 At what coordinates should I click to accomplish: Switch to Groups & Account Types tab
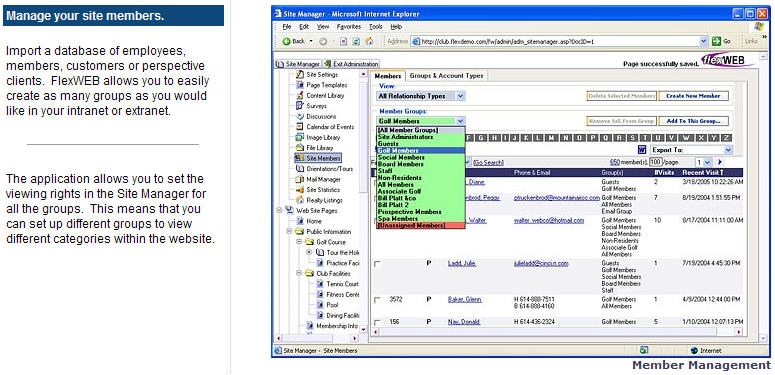click(x=446, y=76)
